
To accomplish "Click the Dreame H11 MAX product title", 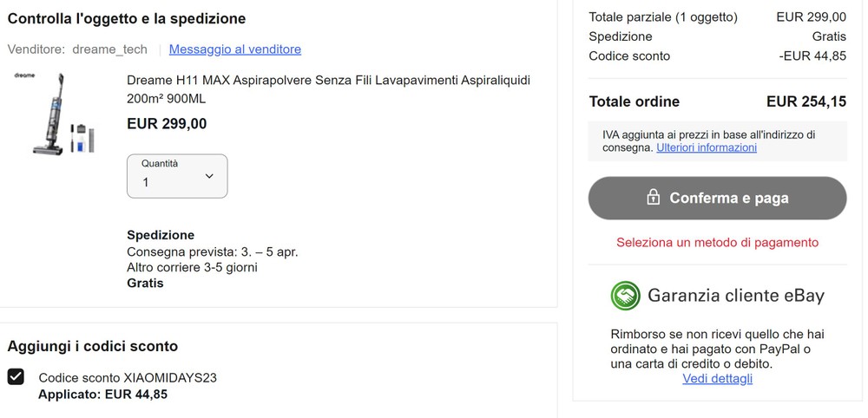I will click(x=329, y=89).
